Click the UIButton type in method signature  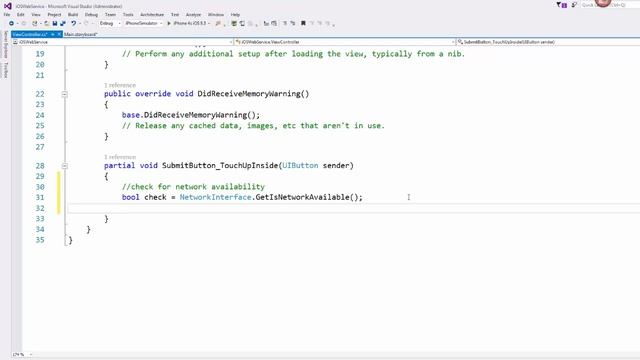coord(300,165)
